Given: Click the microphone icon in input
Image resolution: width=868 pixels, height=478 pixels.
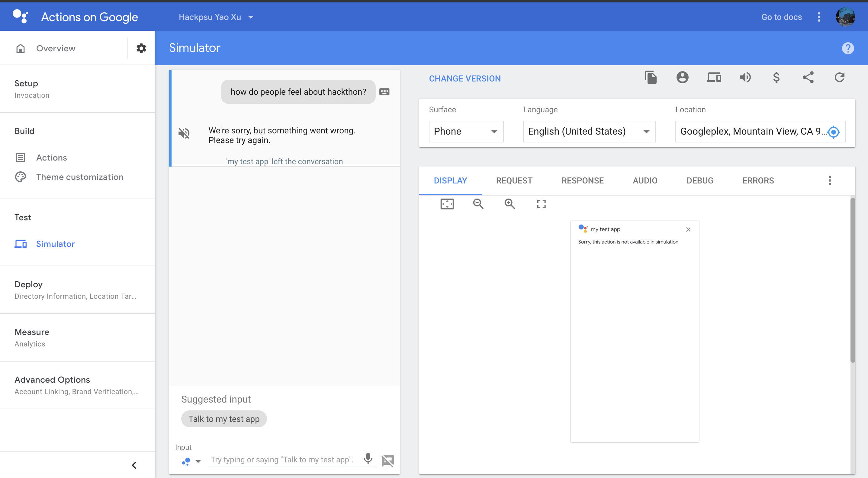Looking at the screenshot, I should [368, 458].
